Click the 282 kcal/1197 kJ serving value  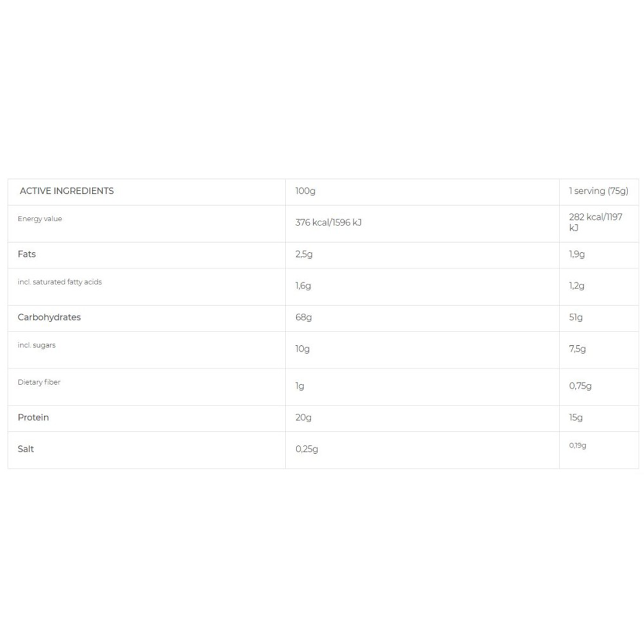coord(595,222)
